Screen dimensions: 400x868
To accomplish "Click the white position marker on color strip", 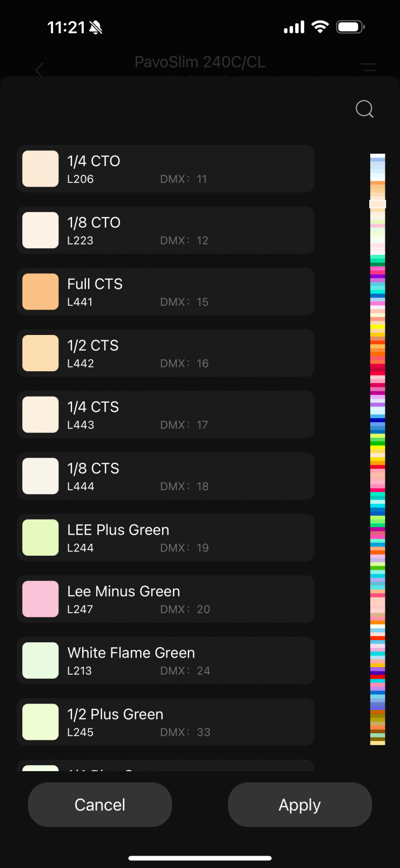I will pyautogui.click(x=377, y=204).
